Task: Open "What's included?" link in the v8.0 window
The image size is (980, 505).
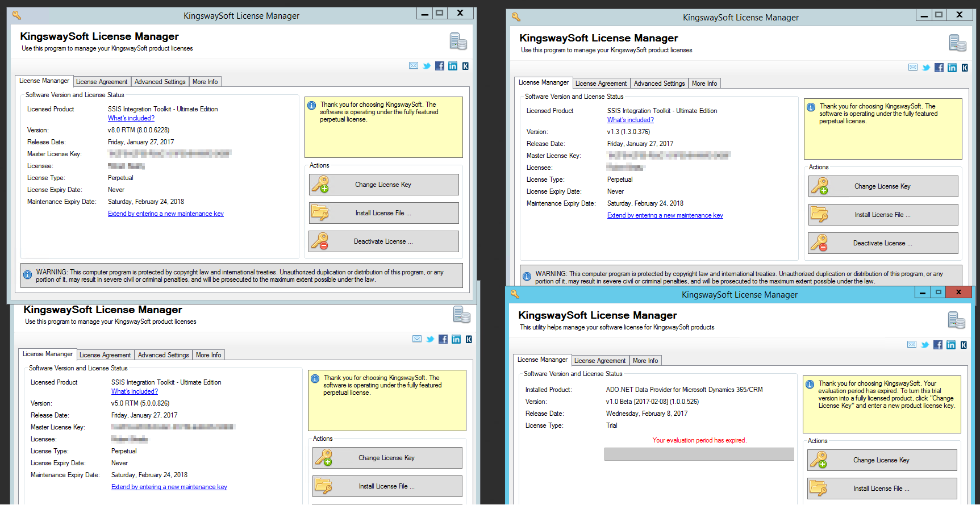Action: [131, 118]
